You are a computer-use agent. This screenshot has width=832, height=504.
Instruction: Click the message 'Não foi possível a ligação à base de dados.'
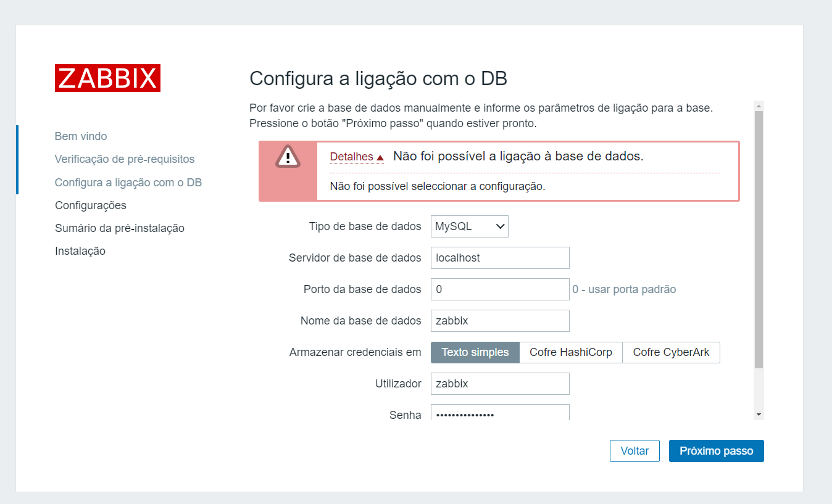[518, 156]
